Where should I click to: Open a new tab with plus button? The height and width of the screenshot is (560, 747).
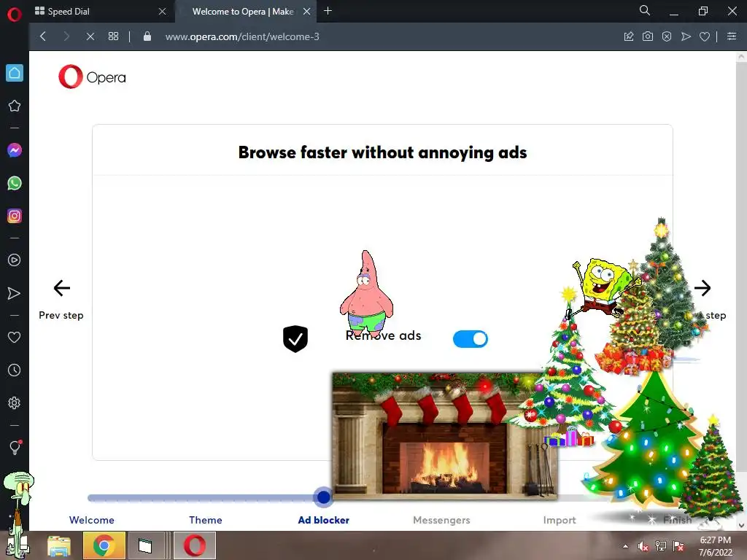click(x=328, y=11)
